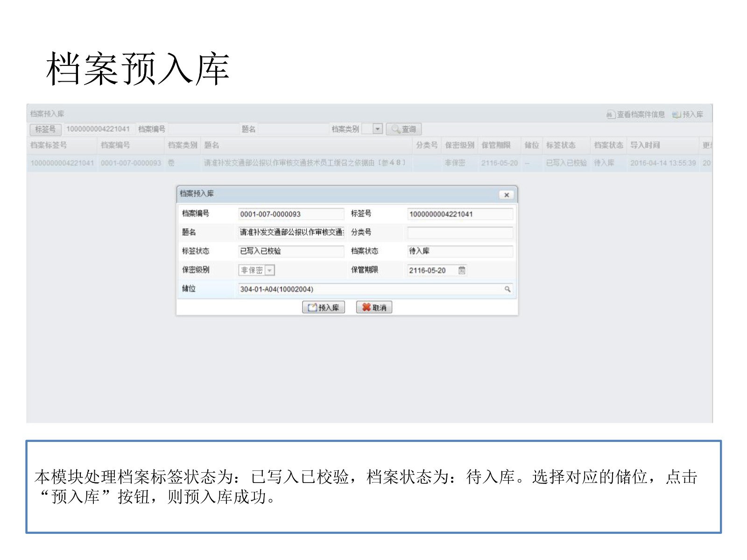Click the 档案编号 input field in dialog
The image size is (747, 560).
pos(290,214)
